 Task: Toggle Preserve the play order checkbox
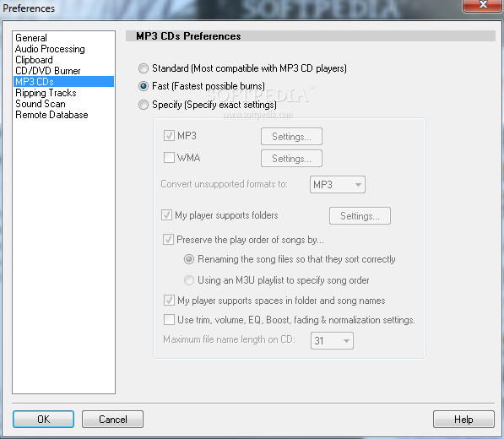tap(168, 240)
